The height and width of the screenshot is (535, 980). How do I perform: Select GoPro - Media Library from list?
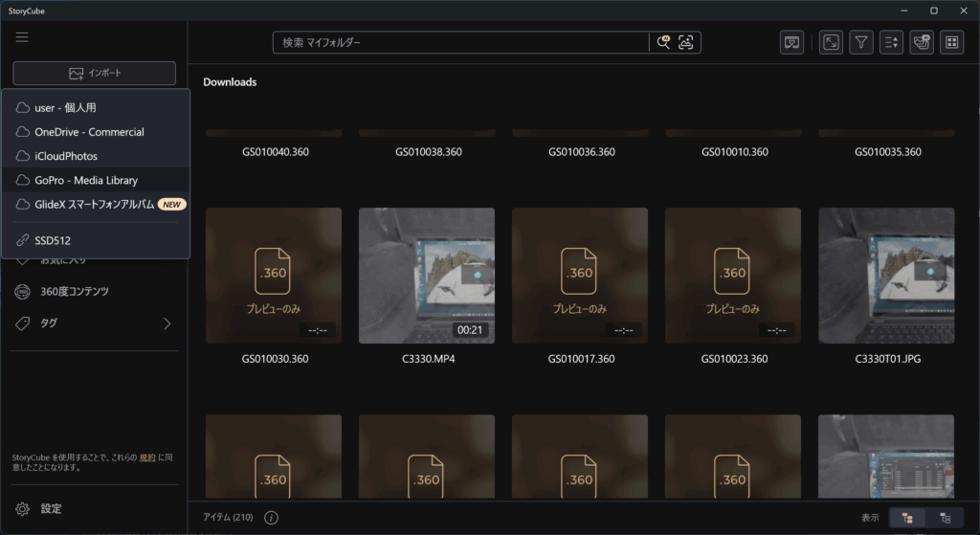point(86,180)
